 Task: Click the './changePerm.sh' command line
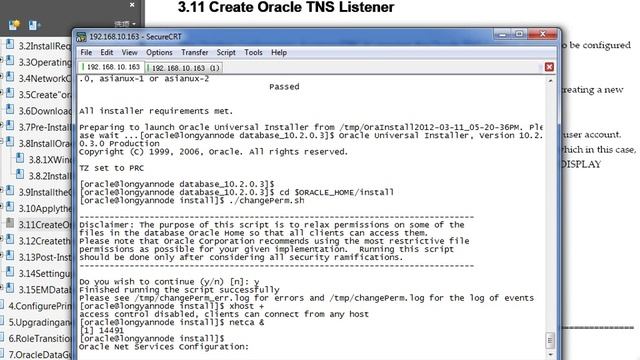[x=192, y=200]
